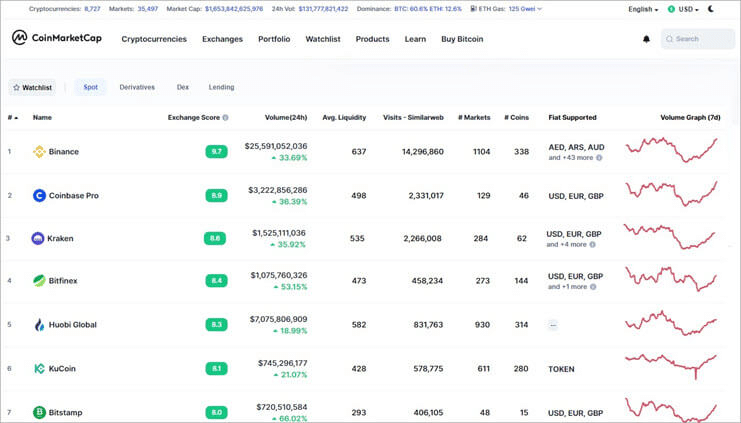
Task: Toggle dark mode moon icon
Action: 711,9
